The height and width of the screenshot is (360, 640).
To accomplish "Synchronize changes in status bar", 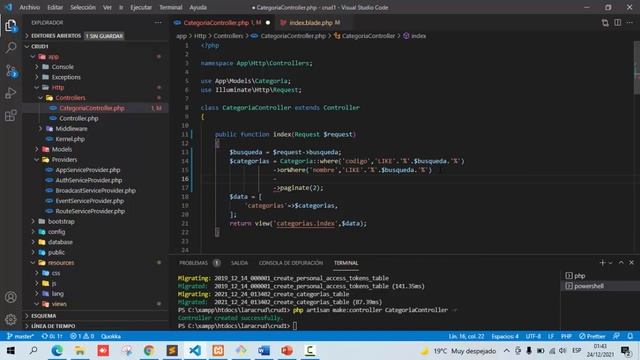I will (52, 336).
